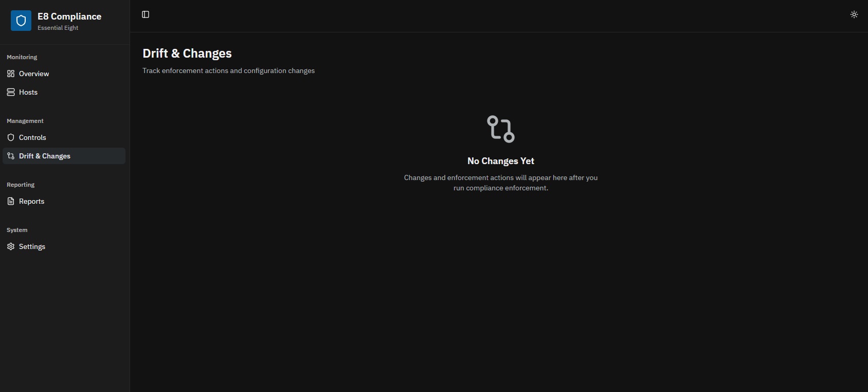
Task: Collapse the sidebar using the panel icon
Action: pos(146,14)
